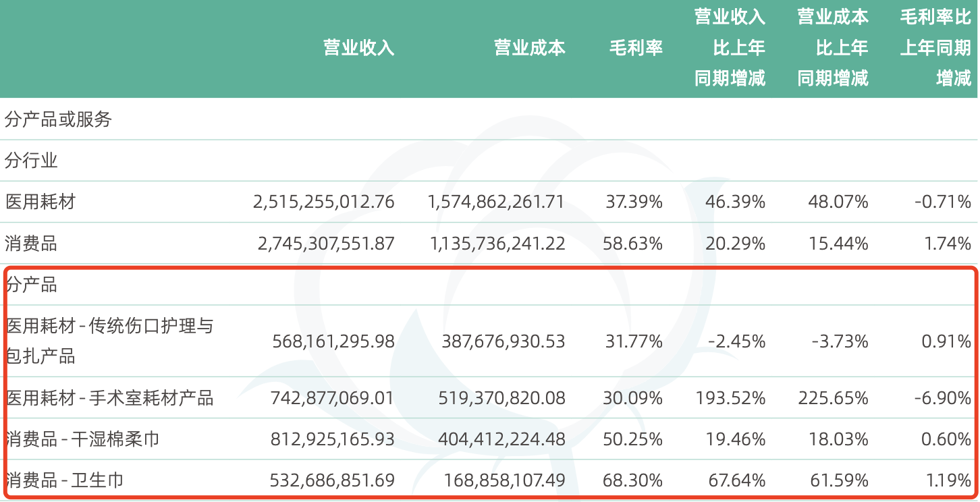The width and height of the screenshot is (980, 502).
Task: Click the revenue value 2,515,255,012.76
Action: coord(324,202)
